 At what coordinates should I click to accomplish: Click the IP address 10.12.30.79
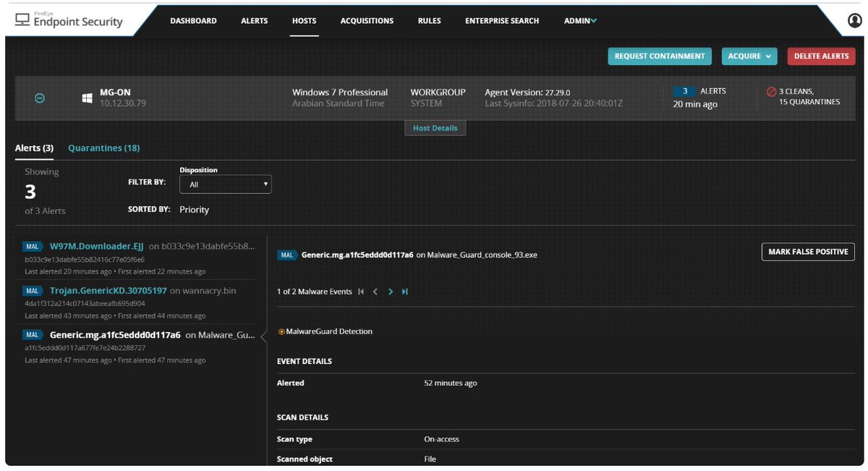point(122,103)
